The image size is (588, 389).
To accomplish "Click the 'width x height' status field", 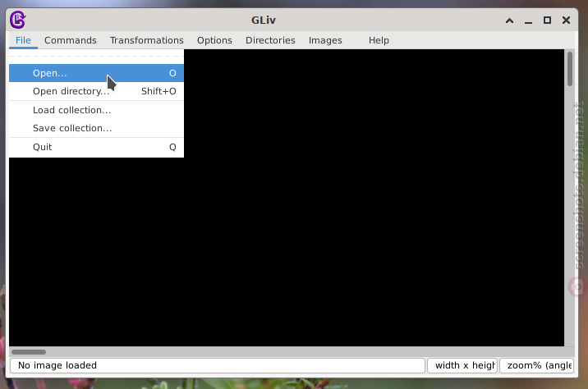I will pyautogui.click(x=462, y=365).
